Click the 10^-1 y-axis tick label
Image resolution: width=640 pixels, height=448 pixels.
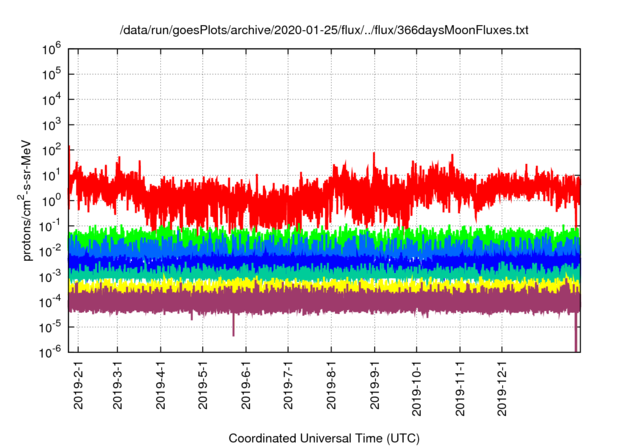[x=51, y=226]
